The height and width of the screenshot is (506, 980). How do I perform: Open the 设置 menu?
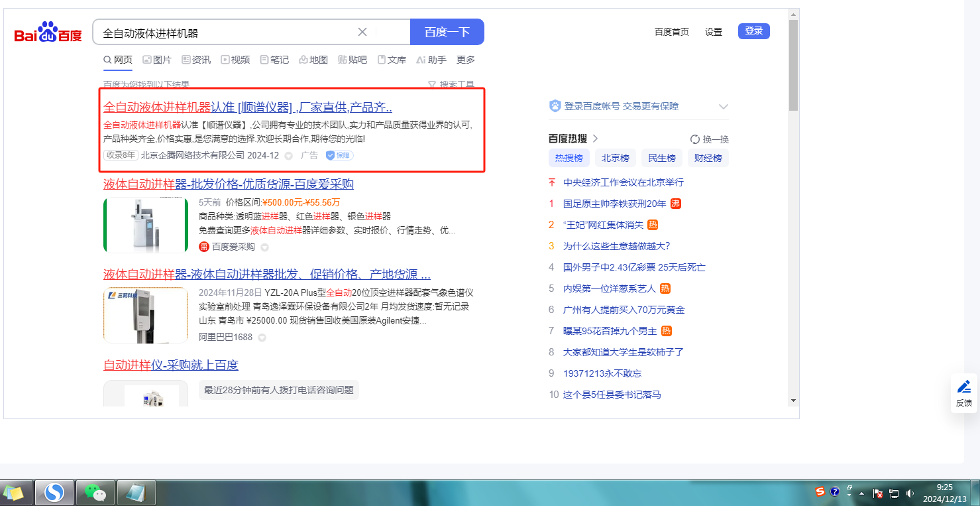point(714,32)
